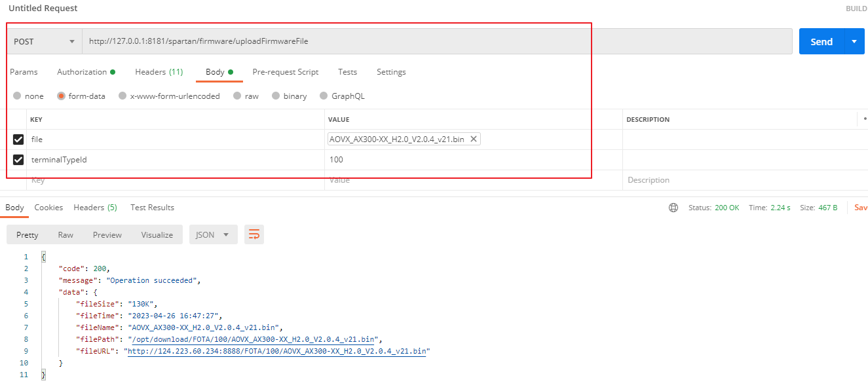868x389 pixels.
Task: Click the KEY column header
Action: pos(36,120)
